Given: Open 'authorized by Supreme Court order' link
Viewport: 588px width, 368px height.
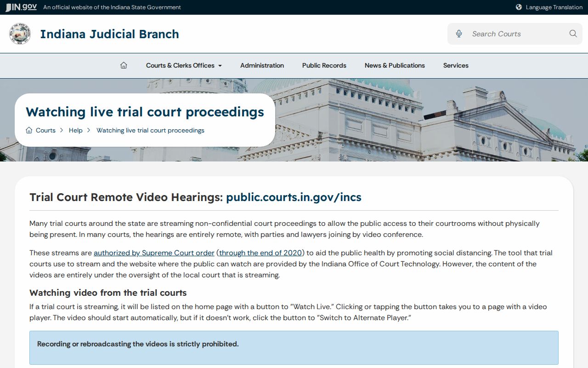Looking at the screenshot, I should coord(154,253).
